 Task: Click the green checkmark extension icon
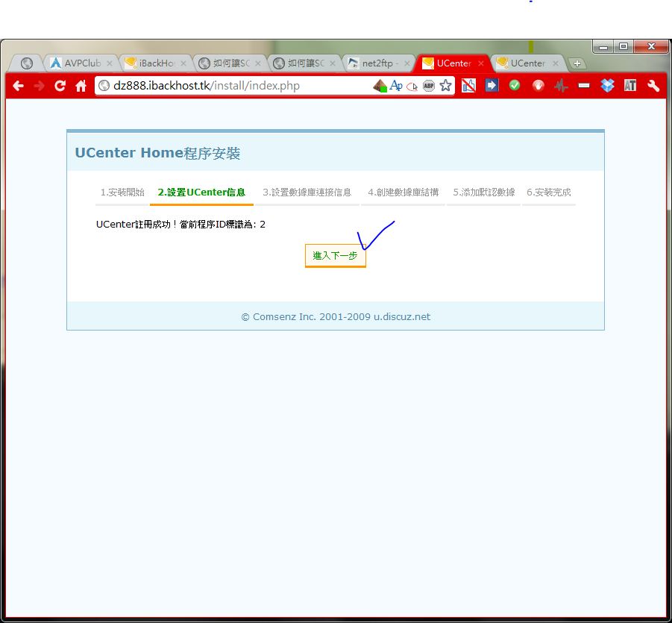(x=515, y=86)
